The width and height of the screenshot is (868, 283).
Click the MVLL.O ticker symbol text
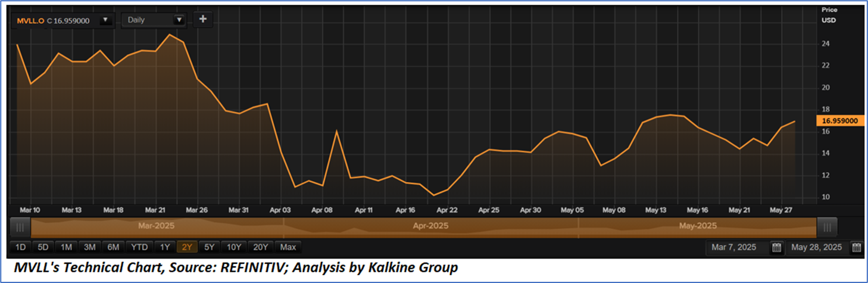[x=30, y=20]
